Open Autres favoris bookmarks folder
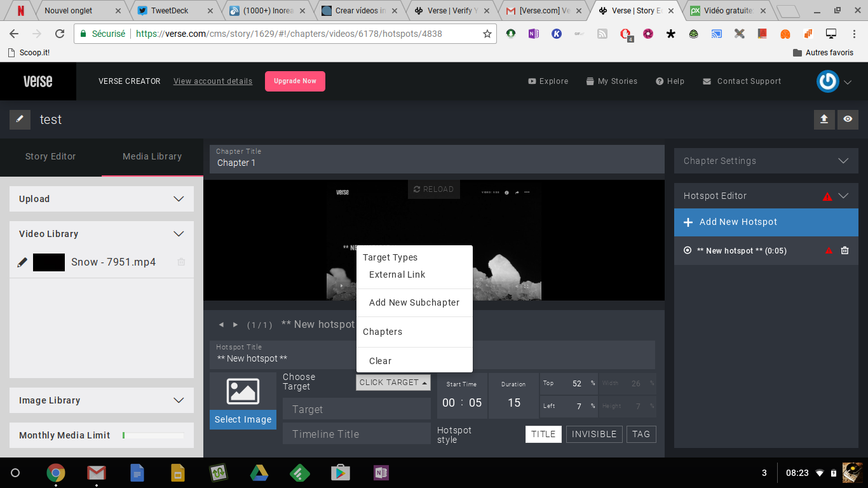Viewport: 868px width, 488px height. (x=824, y=53)
